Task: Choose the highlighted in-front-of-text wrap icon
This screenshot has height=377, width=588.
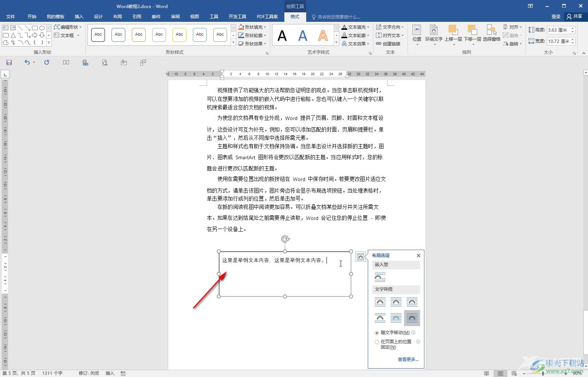Action: pos(412,318)
